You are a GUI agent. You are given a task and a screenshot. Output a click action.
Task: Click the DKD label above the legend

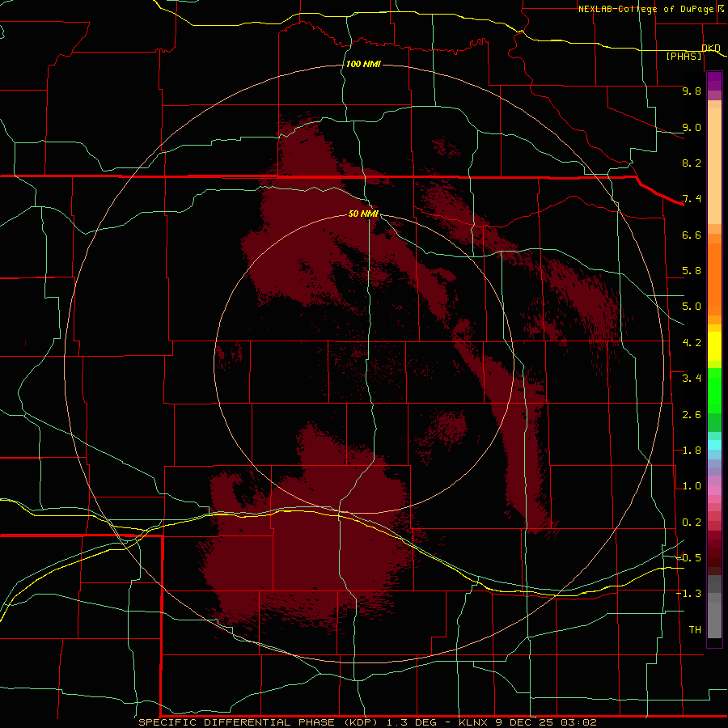pos(711,48)
